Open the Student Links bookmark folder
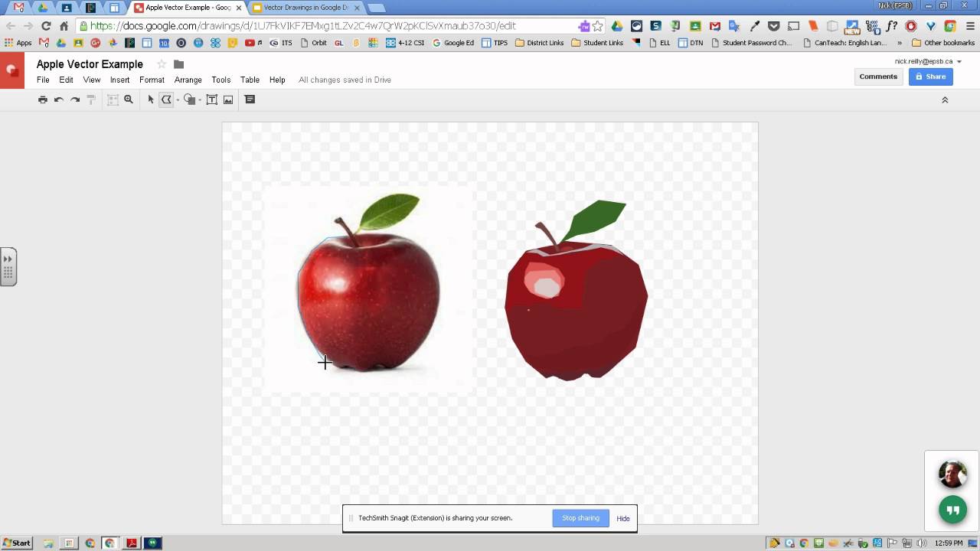Screen dimensions: 980x551 [x=597, y=43]
